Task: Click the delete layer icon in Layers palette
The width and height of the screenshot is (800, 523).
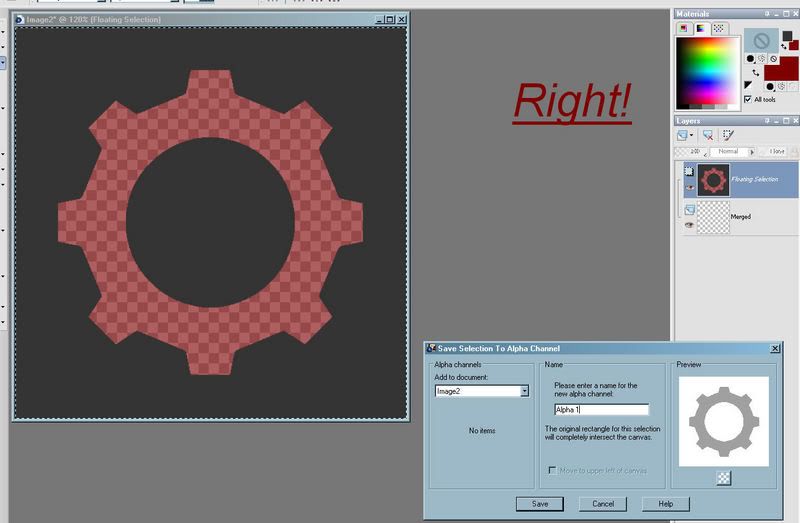Action: (x=708, y=134)
